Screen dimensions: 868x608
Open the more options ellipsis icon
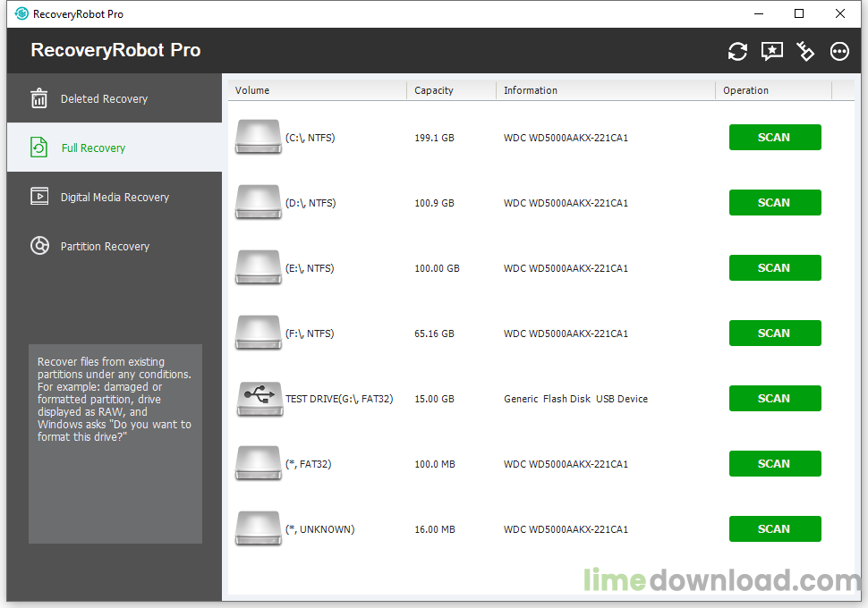(839, 52)
